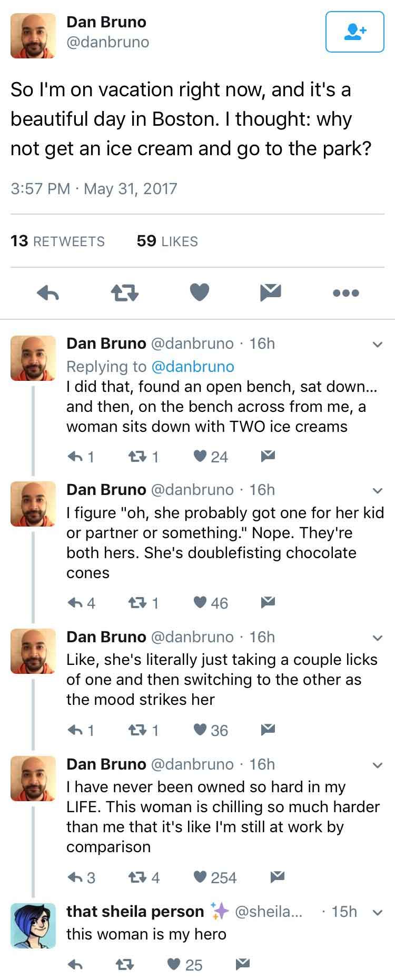Open the three-dot more options menu

(346, 293)
